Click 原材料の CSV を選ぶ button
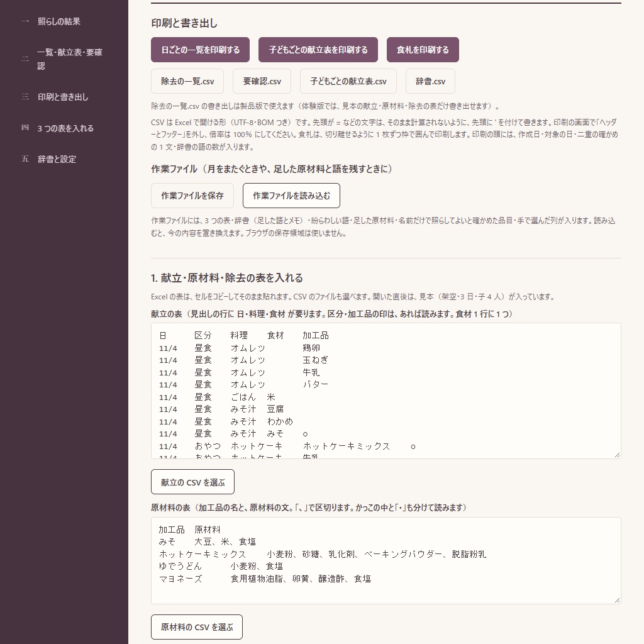The width and height of the screenshot is (644, 644). click(197, 627)
